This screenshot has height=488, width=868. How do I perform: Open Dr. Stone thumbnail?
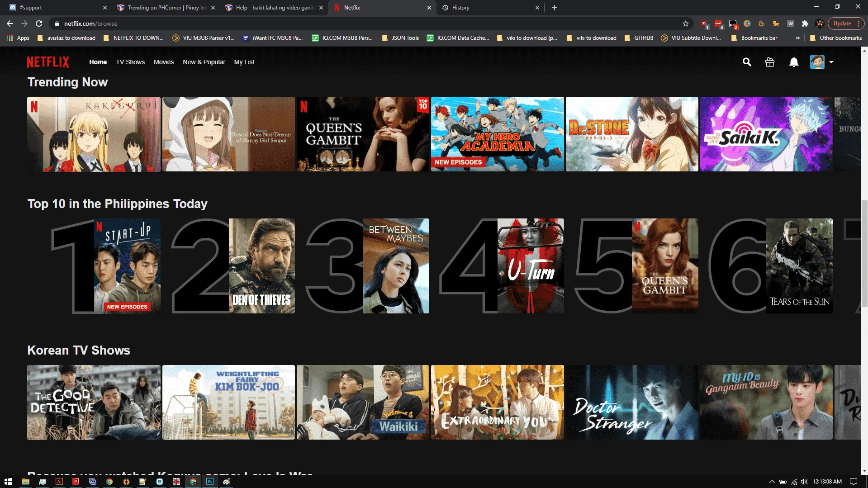coord(632,134)
